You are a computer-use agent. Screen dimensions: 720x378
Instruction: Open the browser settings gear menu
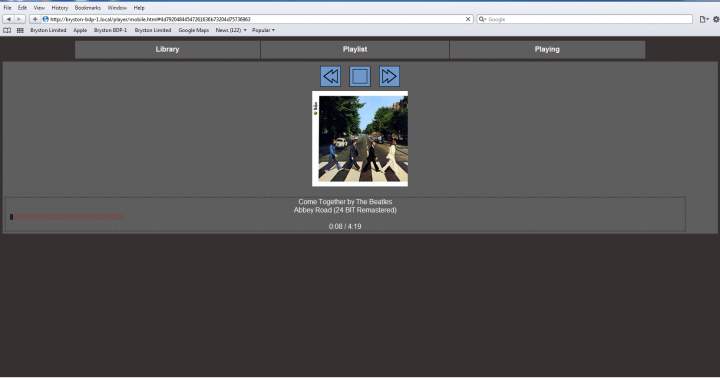(716, 19)
